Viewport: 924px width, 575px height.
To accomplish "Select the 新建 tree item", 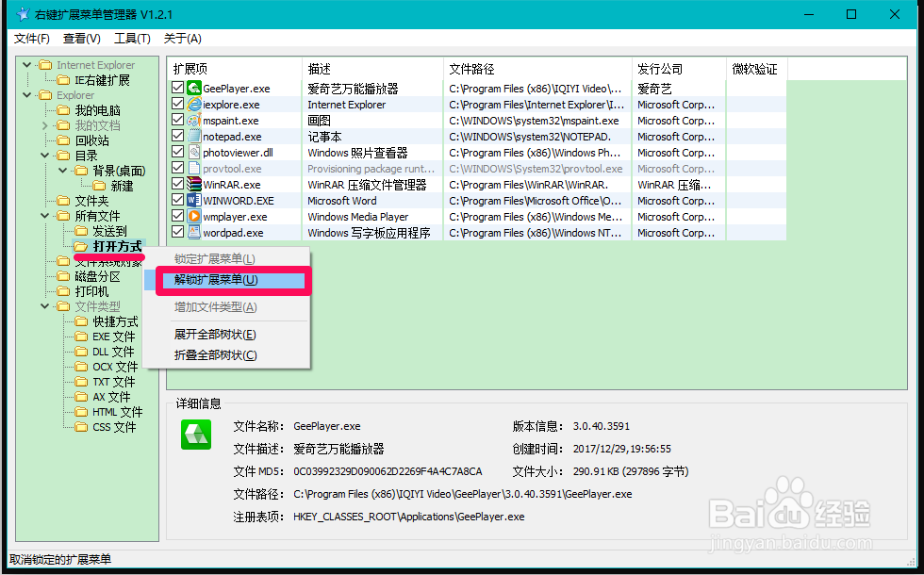I will pos(122,187).
